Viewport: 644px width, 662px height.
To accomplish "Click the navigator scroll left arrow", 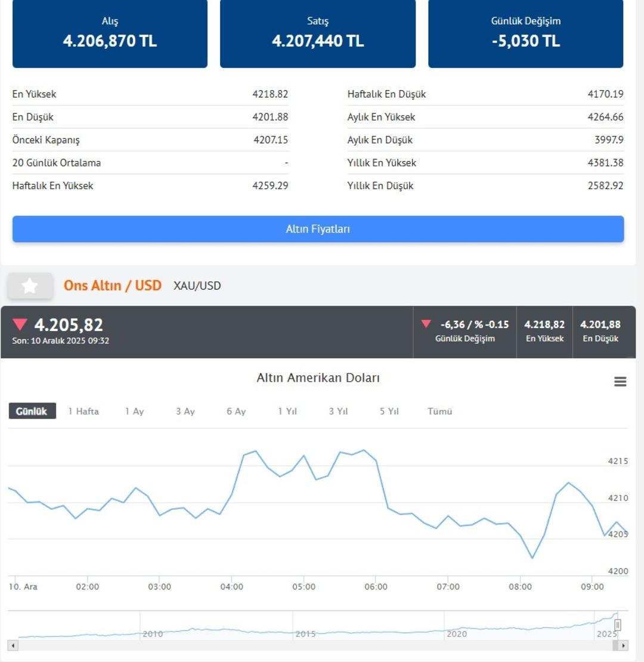I will (x=13, y=645).
